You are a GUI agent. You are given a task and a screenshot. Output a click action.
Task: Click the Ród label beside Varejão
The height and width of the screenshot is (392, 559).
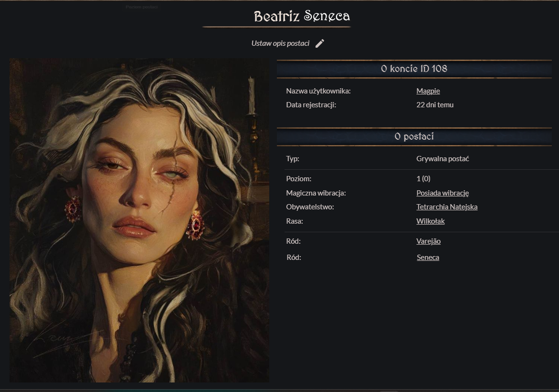click(x=294, y=241)
